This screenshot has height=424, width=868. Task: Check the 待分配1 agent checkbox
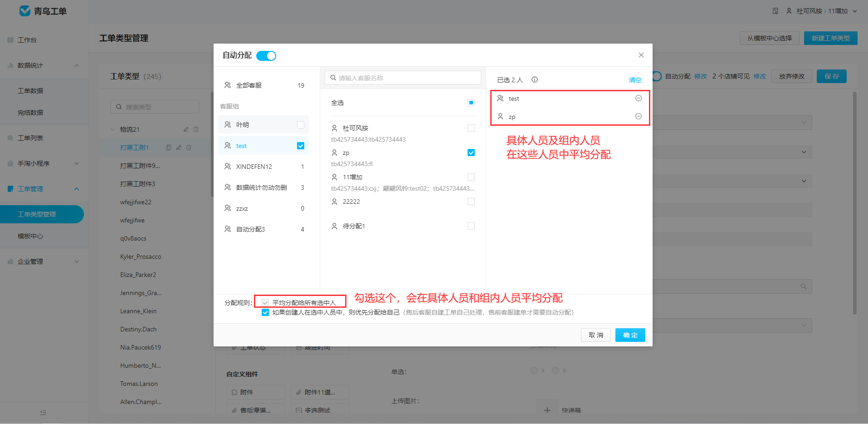(x=471, y=226)
